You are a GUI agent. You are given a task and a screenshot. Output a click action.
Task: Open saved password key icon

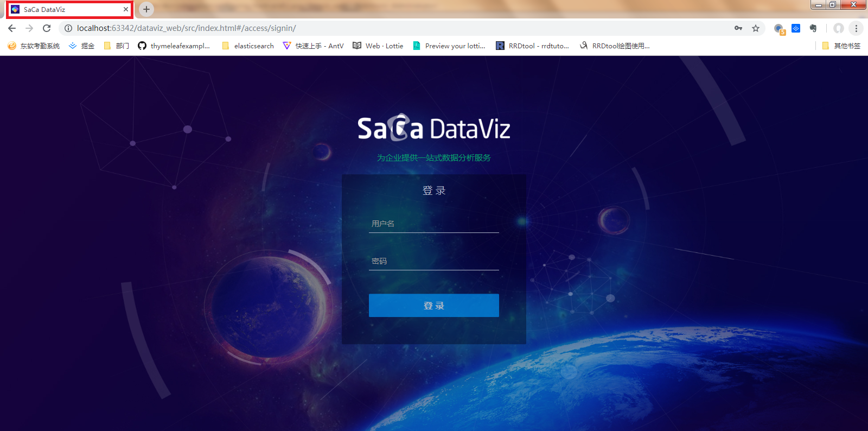(738, 28)
